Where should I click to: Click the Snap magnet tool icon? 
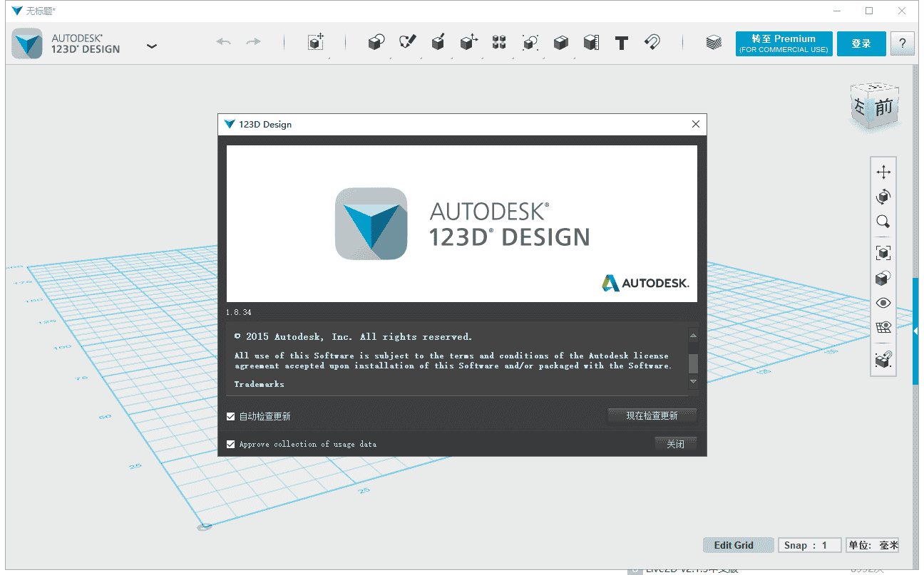[652, 43]
